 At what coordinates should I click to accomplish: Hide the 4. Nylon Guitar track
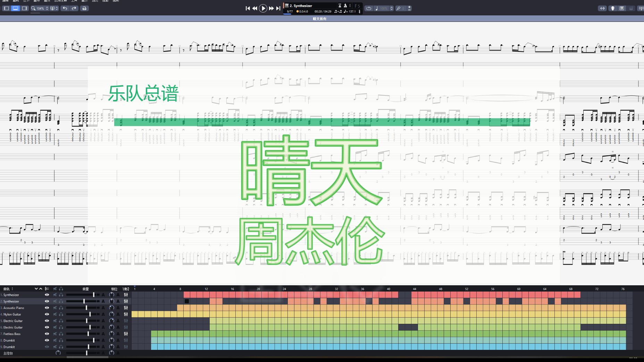[47, 314]
